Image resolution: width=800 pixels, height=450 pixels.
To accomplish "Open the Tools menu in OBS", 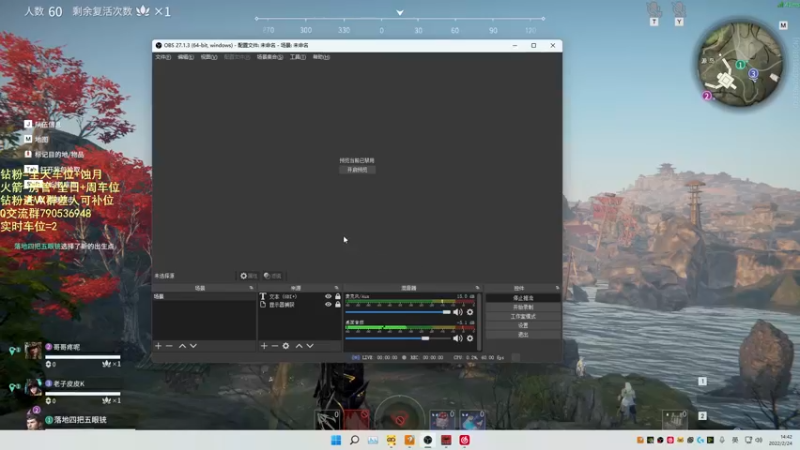I will coord(297,57).
